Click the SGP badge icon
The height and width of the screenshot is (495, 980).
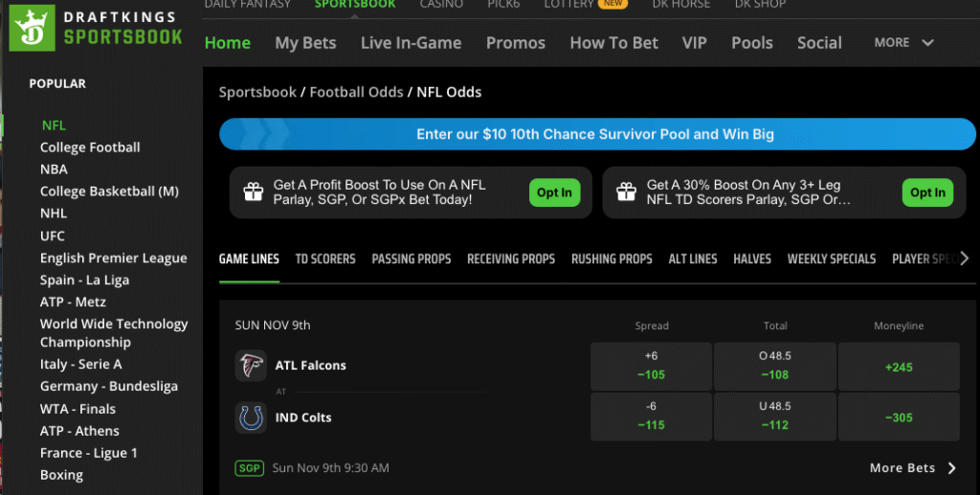pyautogui.click(x=249, y=468)
